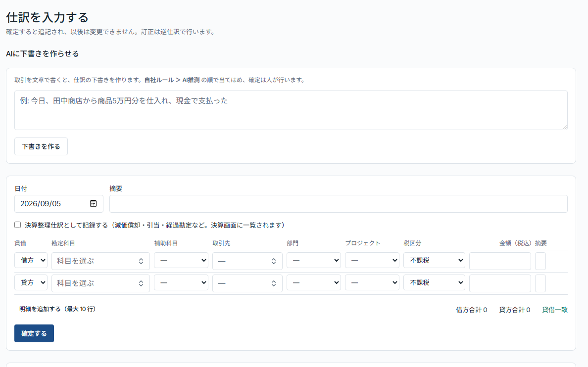Viewport: 588px width, 367px height.
Task: Click the 日付 field showing 2026/09/05
Action: pos(59,204)
